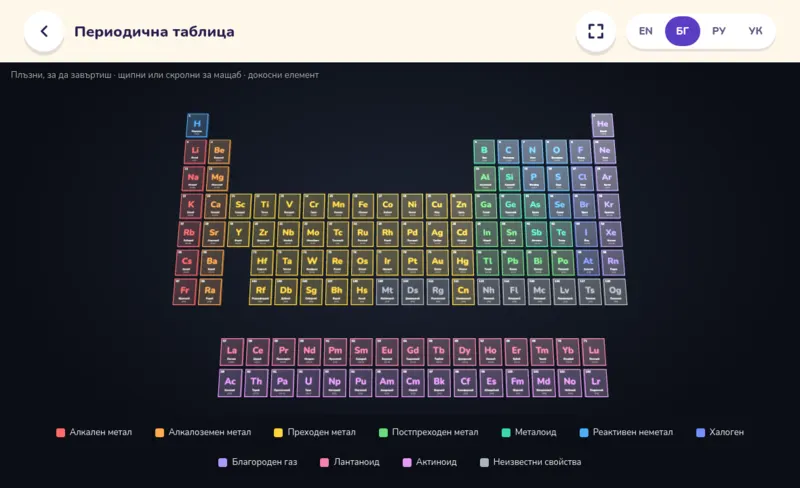Select the Iron (Fe) element

[x=363, y=206]
